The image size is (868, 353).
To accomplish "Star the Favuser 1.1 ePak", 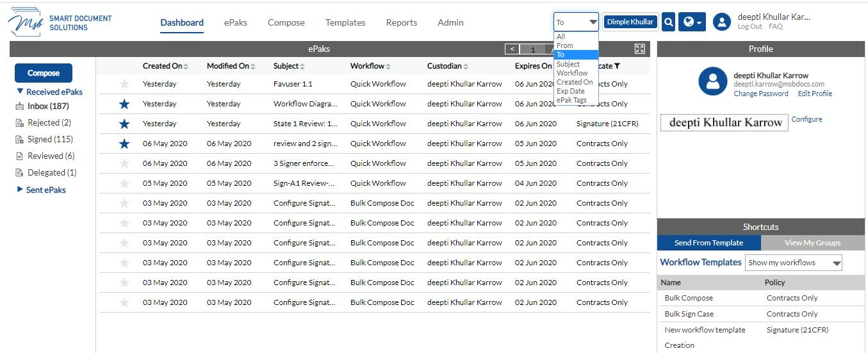I will pos(124,84).
